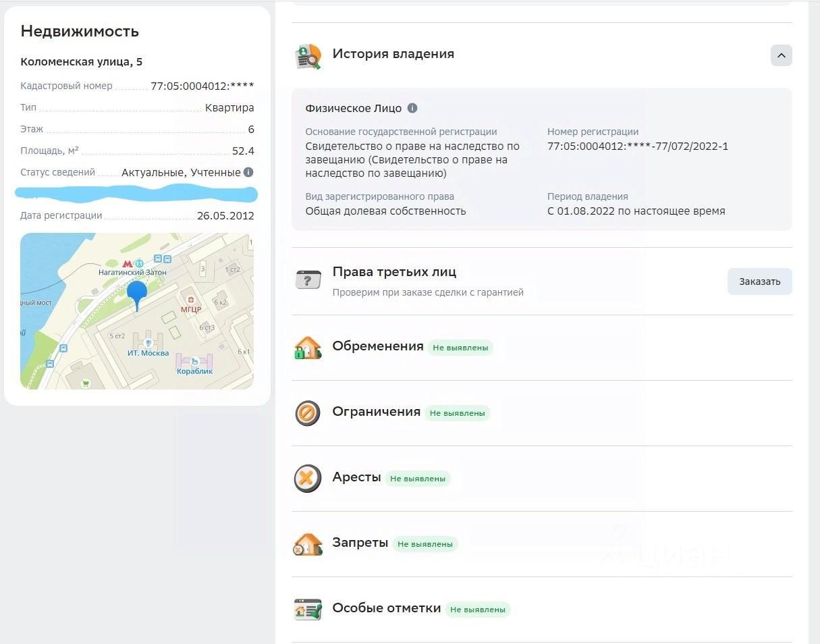
Task: Click the Права третьих лиц heading
Action: tap(394, 272)
